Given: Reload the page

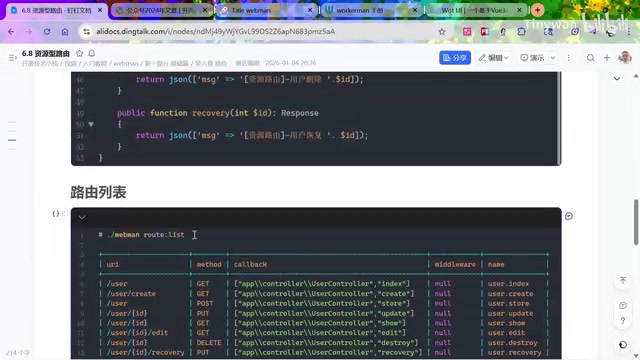Looking at the screenshot, I should 47,31.
